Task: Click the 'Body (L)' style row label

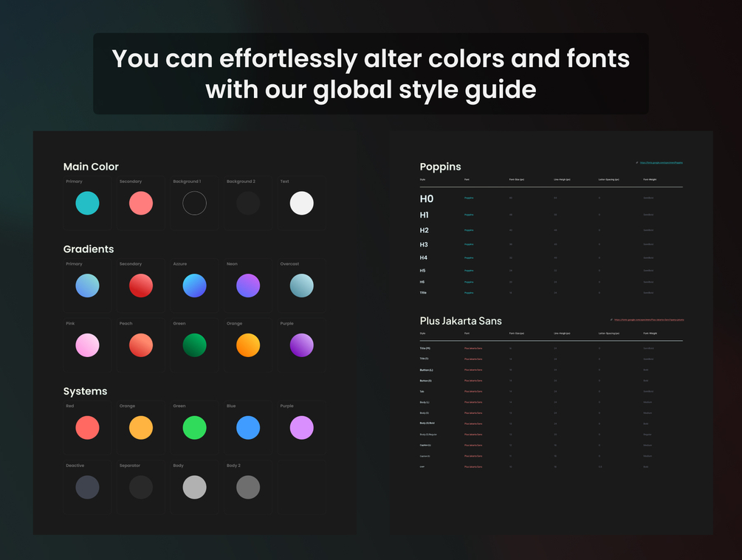Action: [425, 403]
